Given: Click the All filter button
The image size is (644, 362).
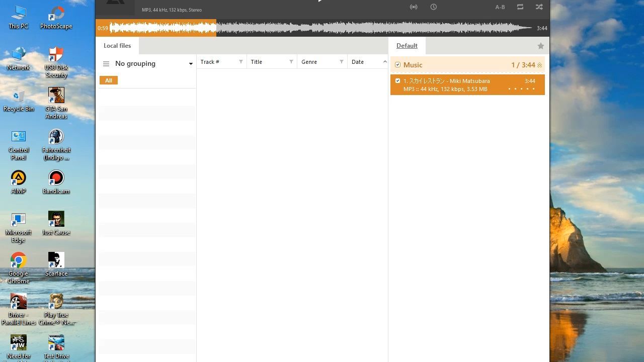Looking at the screenshot, I should click(x=108, y=80).
